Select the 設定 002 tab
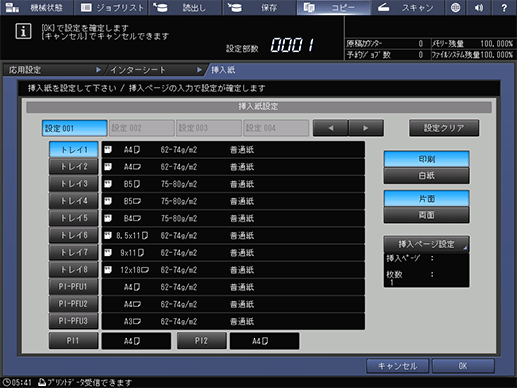 (142, 128)
